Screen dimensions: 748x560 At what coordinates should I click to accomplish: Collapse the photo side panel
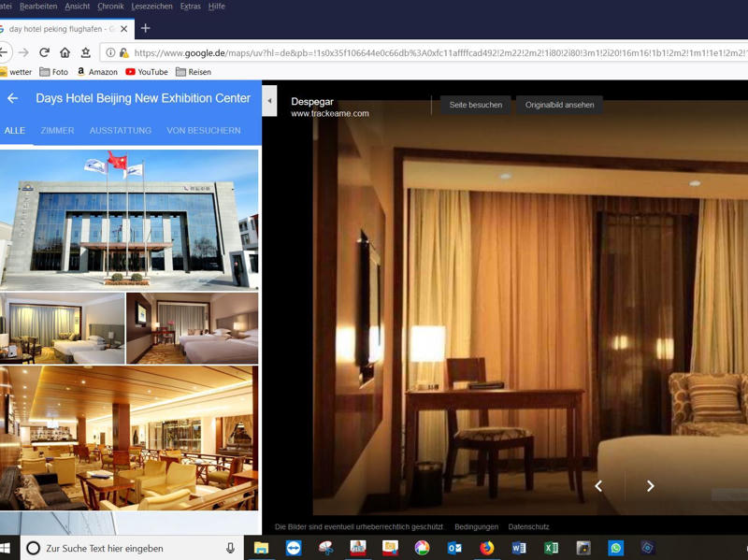point(269,101)
